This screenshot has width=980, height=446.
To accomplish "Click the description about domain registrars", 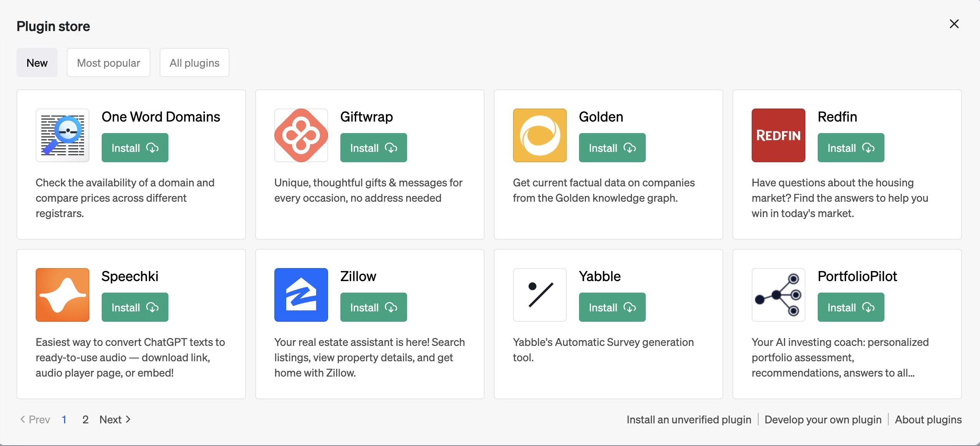I will [125, 198].
